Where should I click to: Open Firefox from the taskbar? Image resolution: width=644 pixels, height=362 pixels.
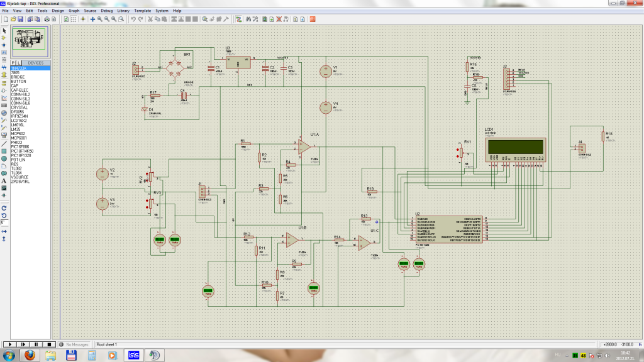point(30,355)
